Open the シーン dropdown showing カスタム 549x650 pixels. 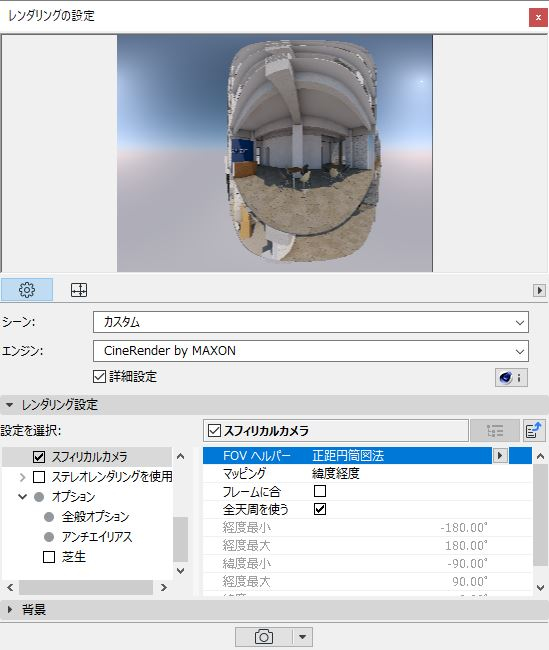[x=311, y=322]
